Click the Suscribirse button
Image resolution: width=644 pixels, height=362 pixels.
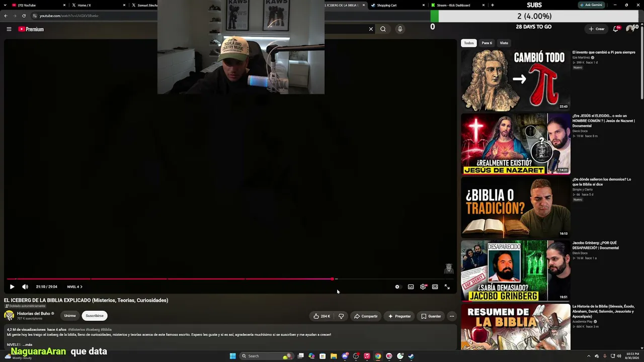tap(95, 316)
